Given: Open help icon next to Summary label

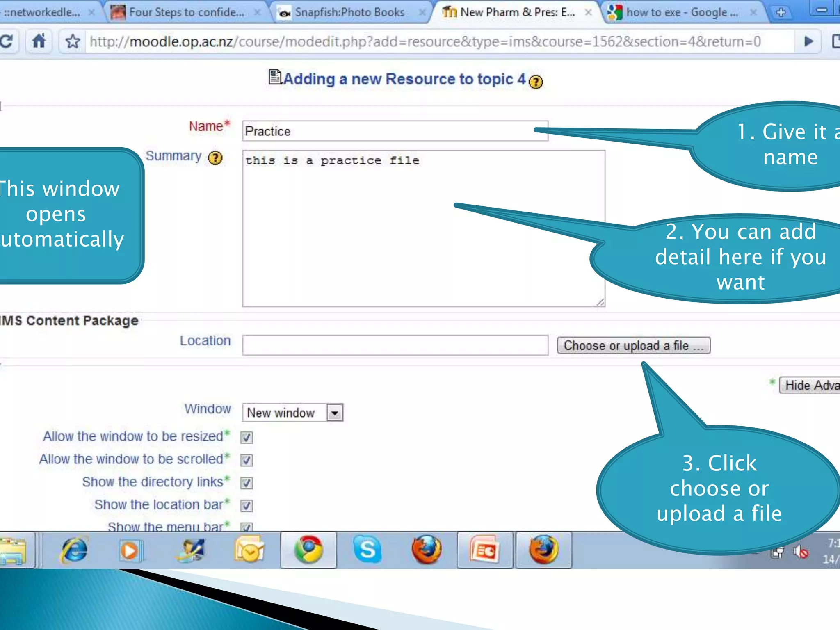Looking at the screenshot, I should [215, 157].
